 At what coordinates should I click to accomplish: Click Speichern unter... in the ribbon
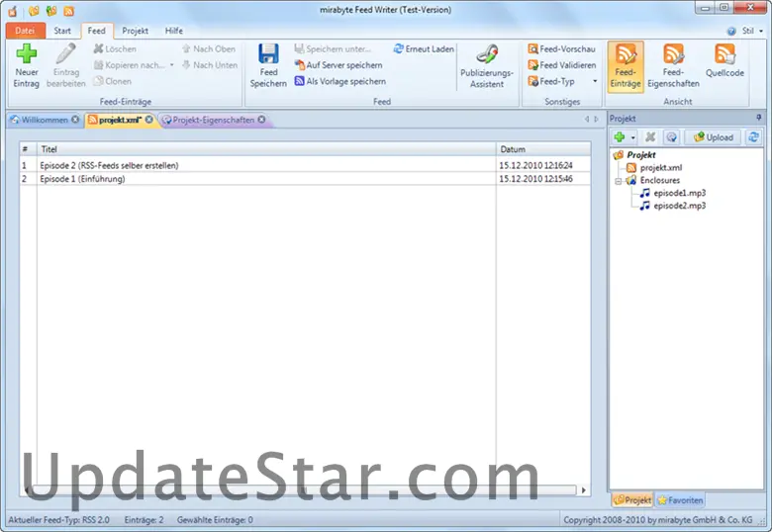[x=333, y=48]
